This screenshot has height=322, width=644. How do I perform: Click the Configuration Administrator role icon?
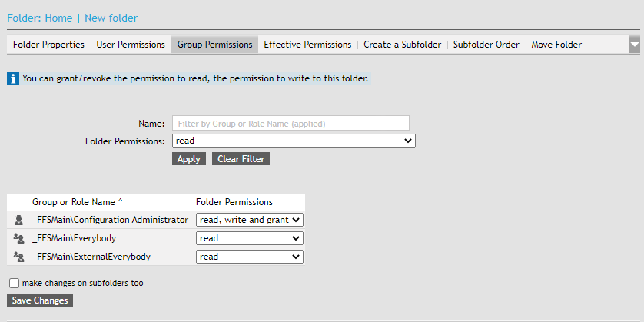click(19, 220)
